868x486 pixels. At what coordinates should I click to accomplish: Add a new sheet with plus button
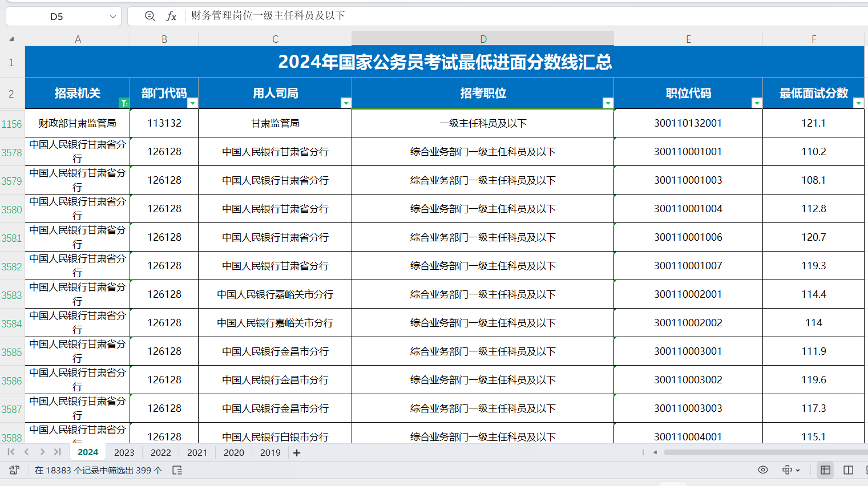(297, 452)
